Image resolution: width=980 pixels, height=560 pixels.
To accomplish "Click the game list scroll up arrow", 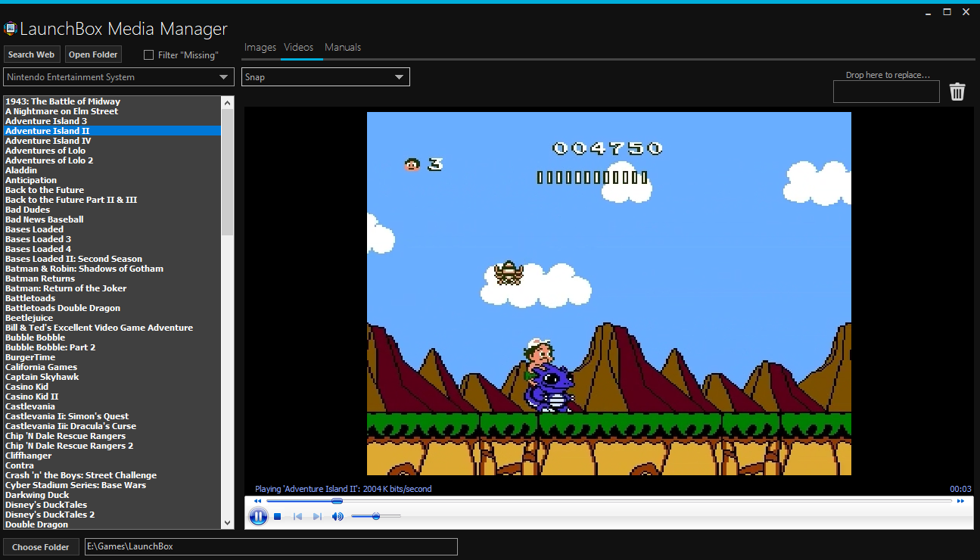I will (228, 101).
